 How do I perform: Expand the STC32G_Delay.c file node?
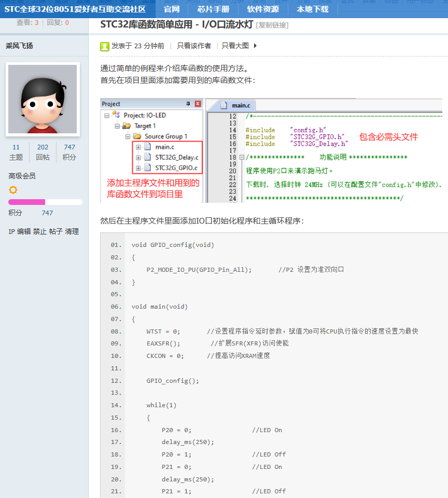tap(138, 158)
